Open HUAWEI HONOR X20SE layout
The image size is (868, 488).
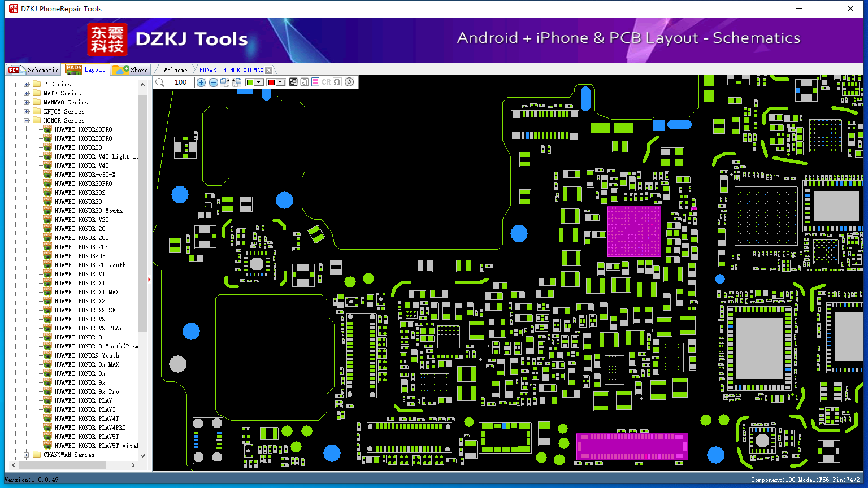tap(85, 310)
